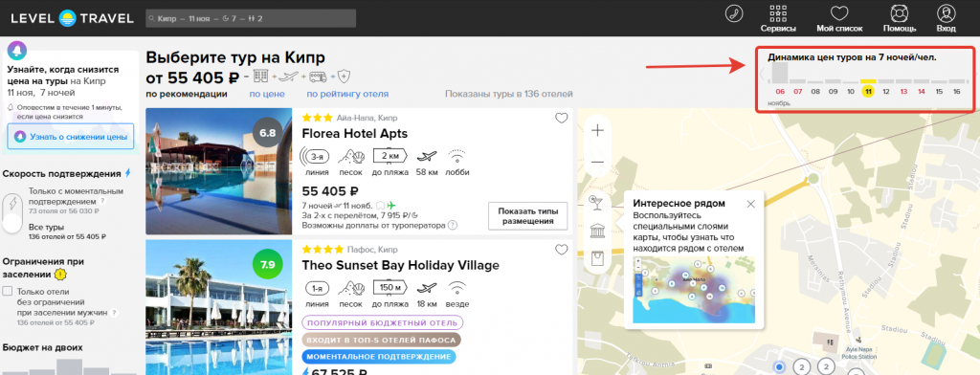This screenshot has height=375, width=980.
Task: Click the 6.8 rating badge
Action: click(x=268, y=133)
